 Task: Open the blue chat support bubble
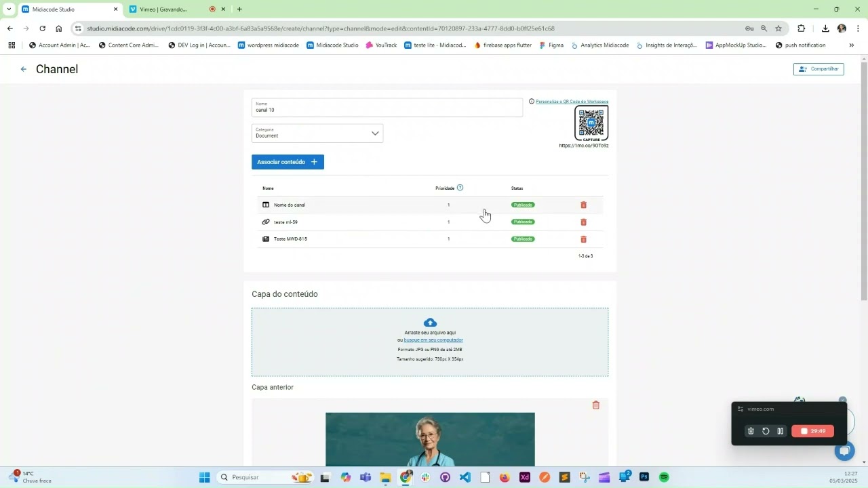point(844,451)
